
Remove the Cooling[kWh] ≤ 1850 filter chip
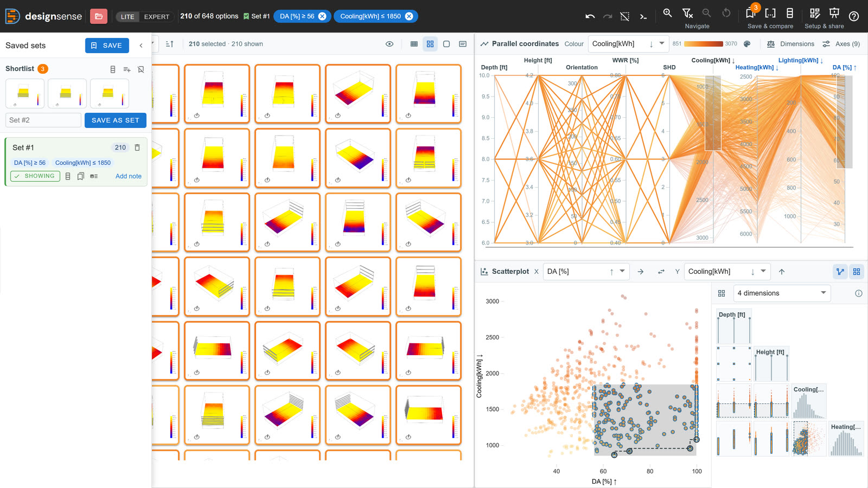point(409,16)
